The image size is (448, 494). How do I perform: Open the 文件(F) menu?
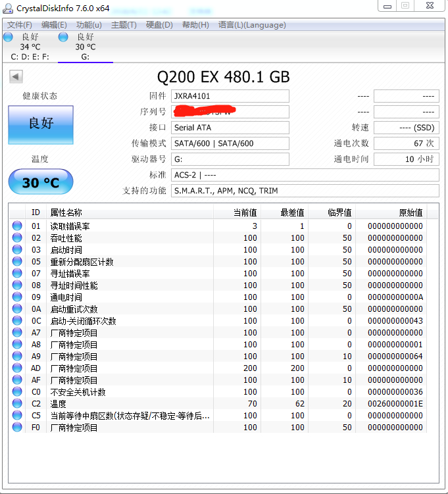click(20, 25)
